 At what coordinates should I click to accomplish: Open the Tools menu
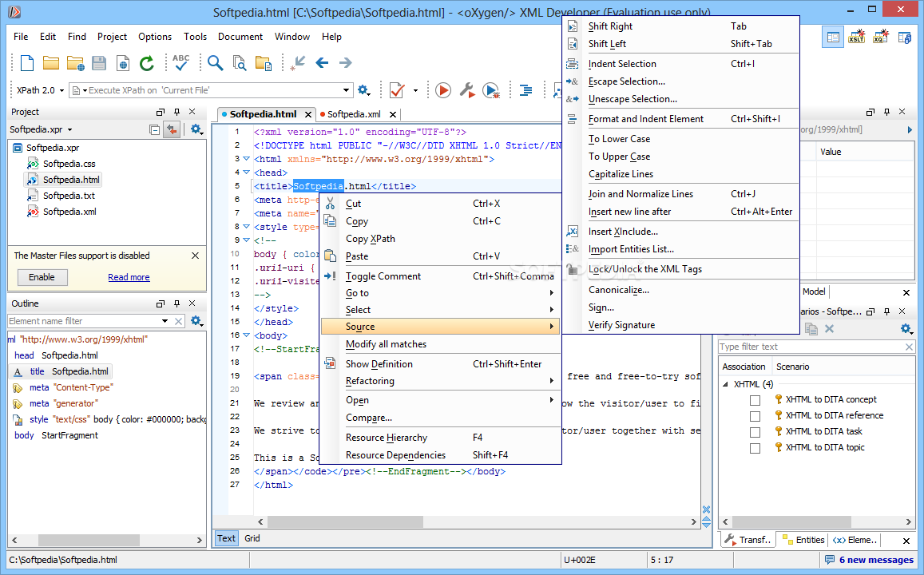point(195,37)
